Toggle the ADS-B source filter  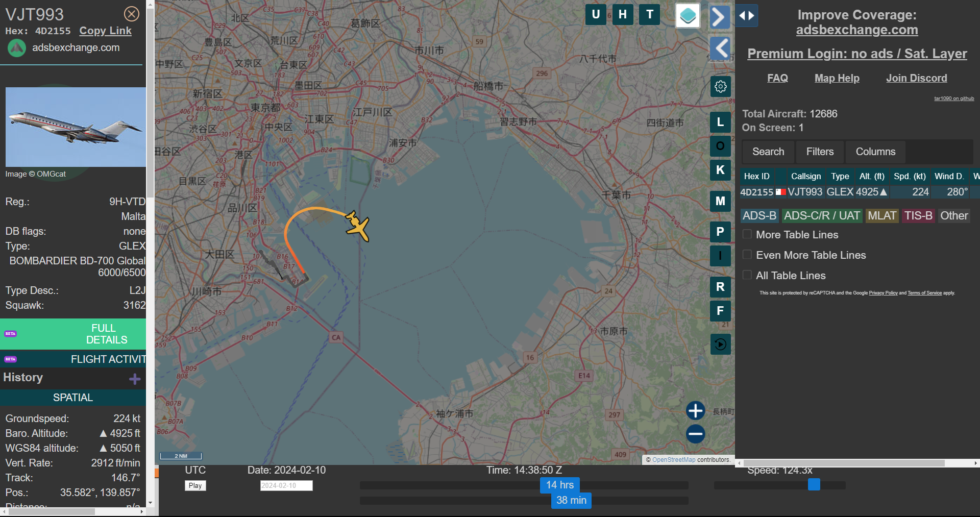759,216
